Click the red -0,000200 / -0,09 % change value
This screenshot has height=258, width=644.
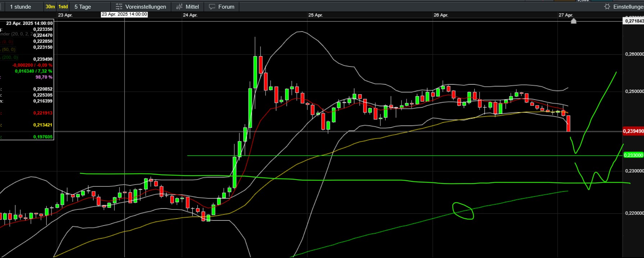pos(32,65)
